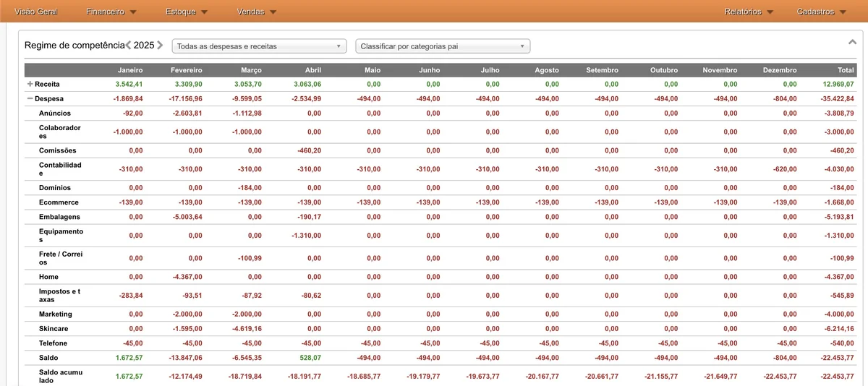Open the Relatórios menu
The width and height of the screenshot is (868, 386).
click(749, 12)
